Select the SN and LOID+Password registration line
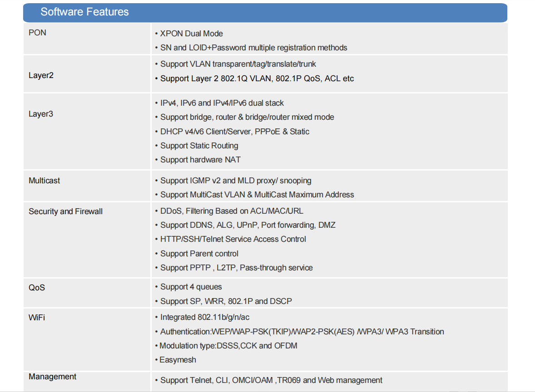Screen dimensions: 535x392 pos(251,48)
